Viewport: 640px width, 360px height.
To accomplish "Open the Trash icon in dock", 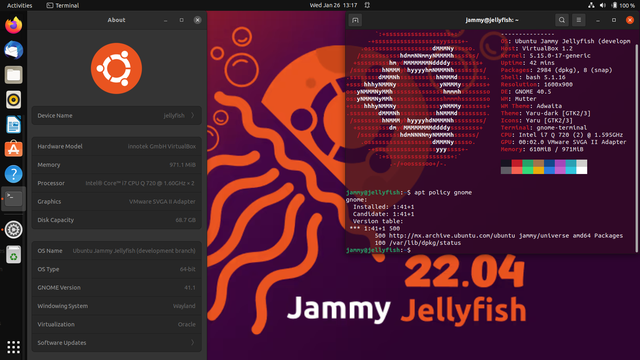I will (x=13, y=255).
